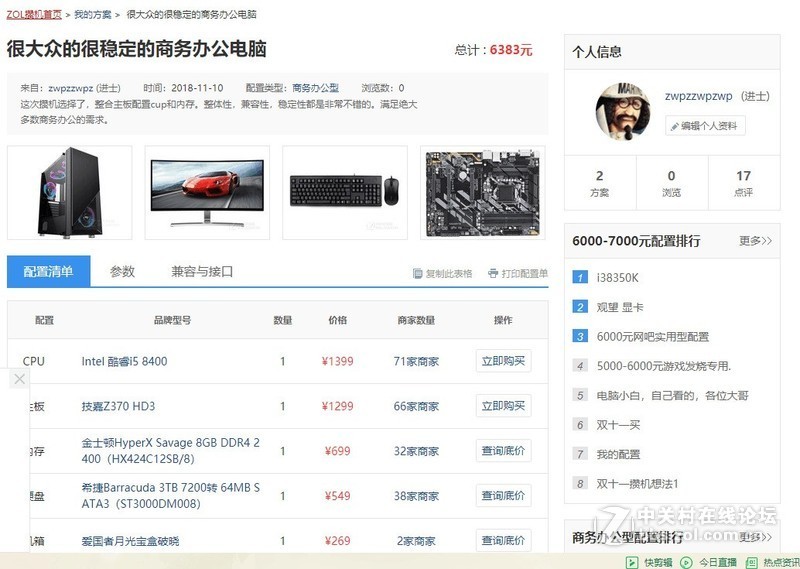Open 71家商家 merchant list

pos(416,361)
